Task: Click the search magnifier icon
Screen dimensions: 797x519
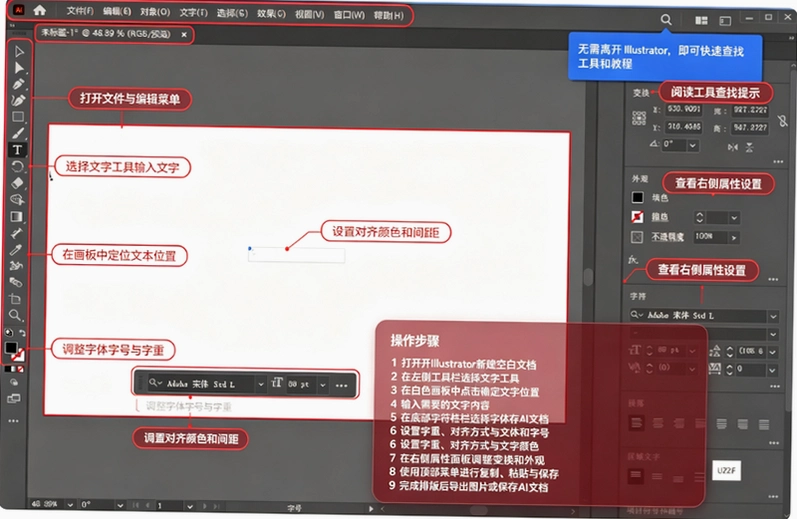Action: (666, 20)
